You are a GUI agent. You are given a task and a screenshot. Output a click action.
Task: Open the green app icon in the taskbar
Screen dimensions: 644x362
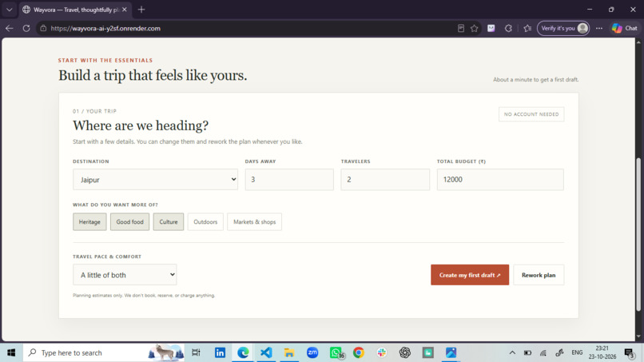(x=428, y=352)
